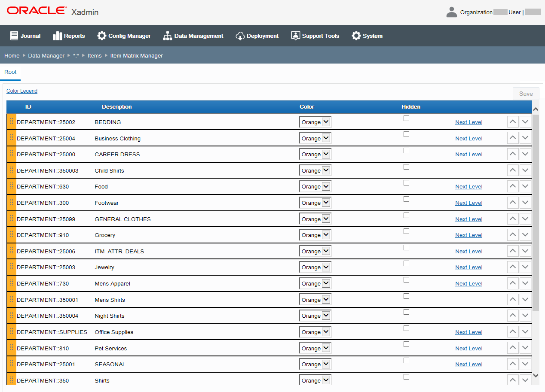The height and width of the screenshot is (392, 545).
Task: Switch to the Root tab
Action: (x=10, y=72)
